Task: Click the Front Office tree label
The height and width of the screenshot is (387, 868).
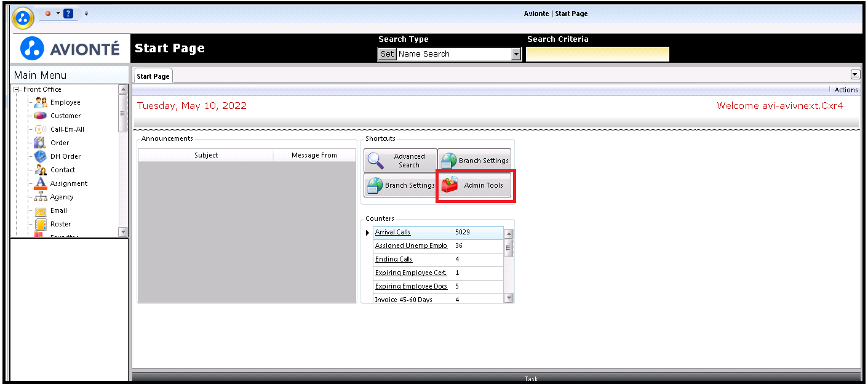Action: [42, 90]
